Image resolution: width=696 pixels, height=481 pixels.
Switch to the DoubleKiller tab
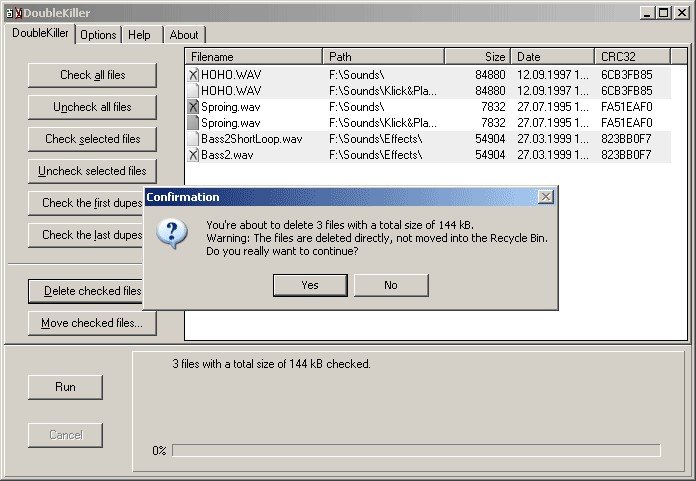pos(40,33)
